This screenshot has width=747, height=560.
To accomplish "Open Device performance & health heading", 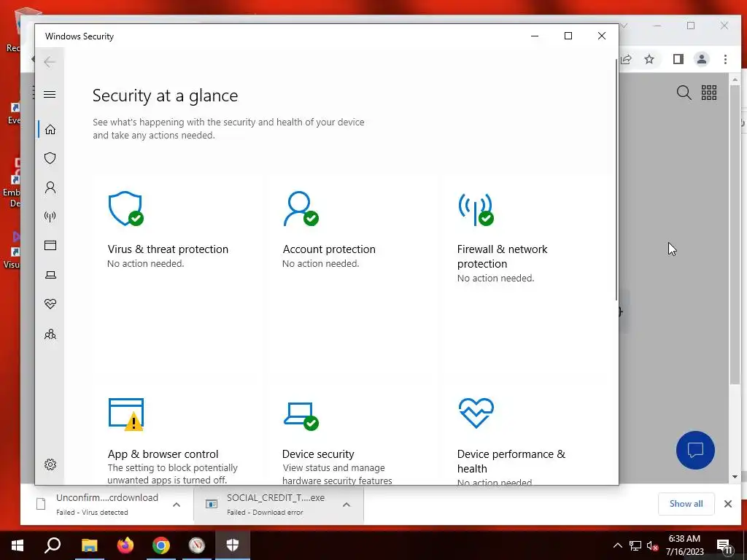I will pos(511,461).
